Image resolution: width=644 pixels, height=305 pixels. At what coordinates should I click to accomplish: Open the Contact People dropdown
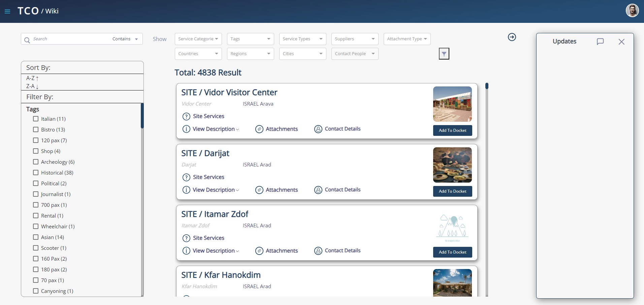point(355,54)
